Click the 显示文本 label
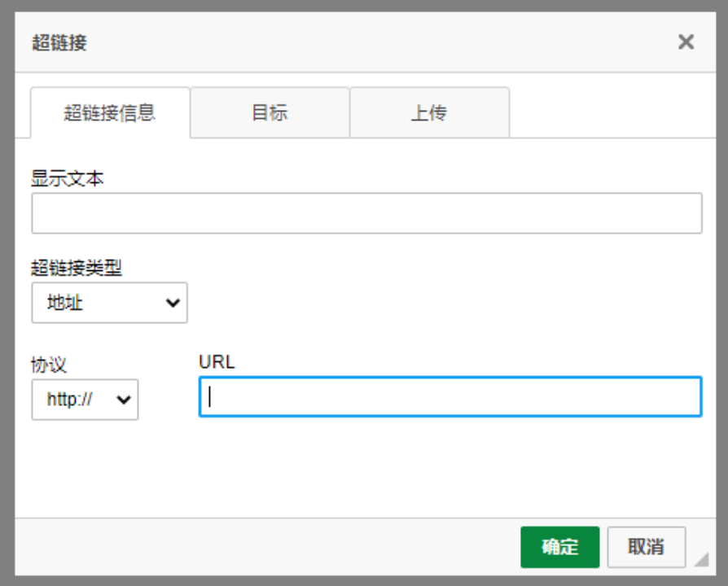The width and height of the screenshot is (728, 586). point(68,179)
